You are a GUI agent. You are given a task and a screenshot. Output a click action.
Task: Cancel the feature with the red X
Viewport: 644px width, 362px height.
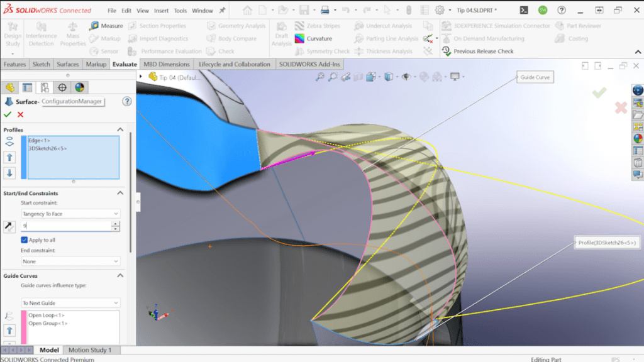(19, 115)
